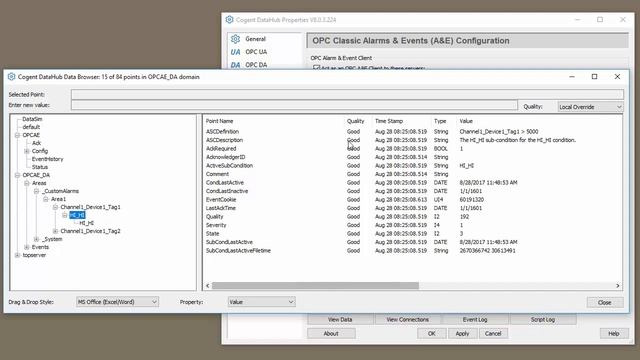
Task: Select default in the domain tree
Action: coord(31,127)
